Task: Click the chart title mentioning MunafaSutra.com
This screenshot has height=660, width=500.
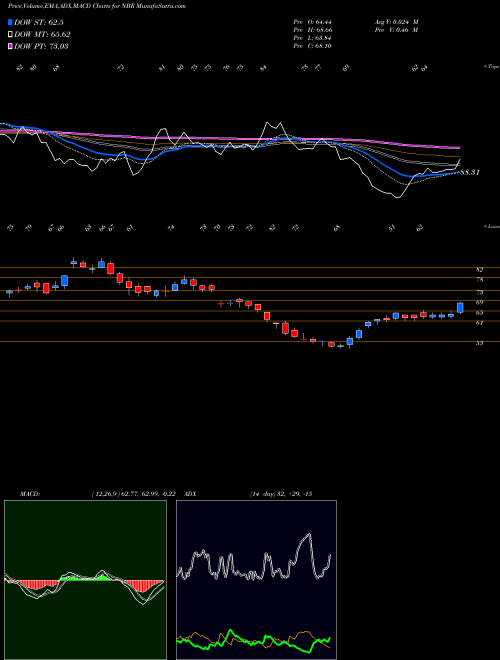Action: tap(97, 6)
